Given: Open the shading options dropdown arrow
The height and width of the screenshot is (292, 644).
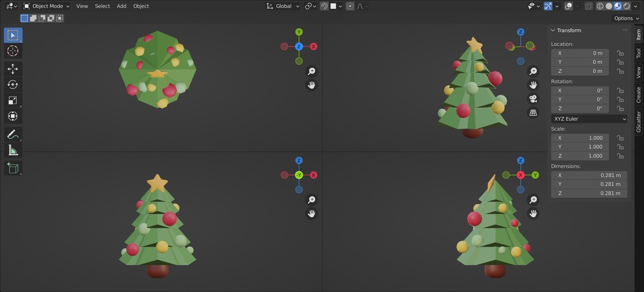Looking at the screenshot, I should click(x=636, y=6).
